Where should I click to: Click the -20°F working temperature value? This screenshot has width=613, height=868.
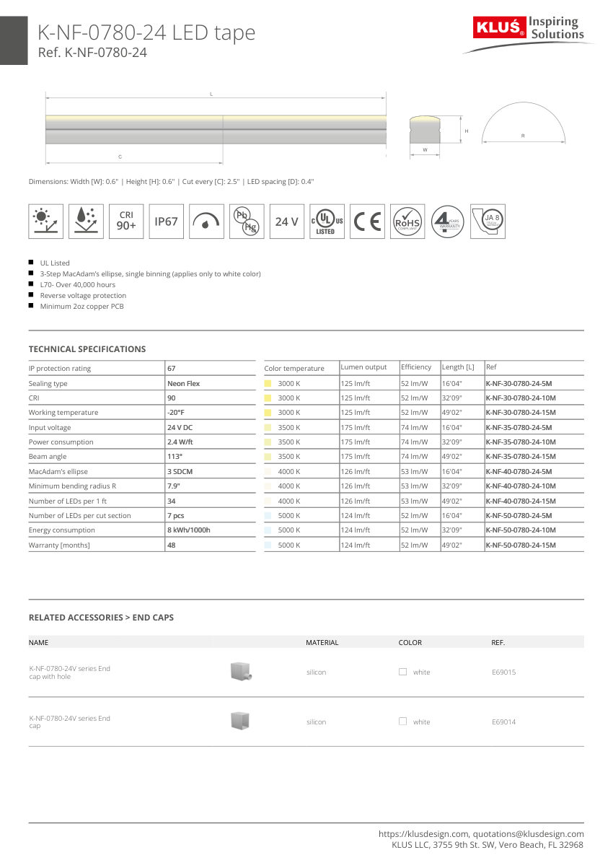click(x=175, y=413)
